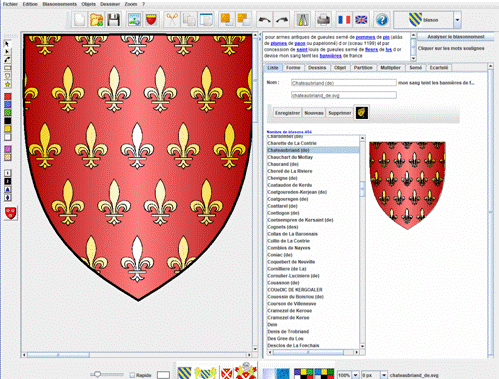Pick the shield with lion supporters at bottom

[x=205, y=373]
